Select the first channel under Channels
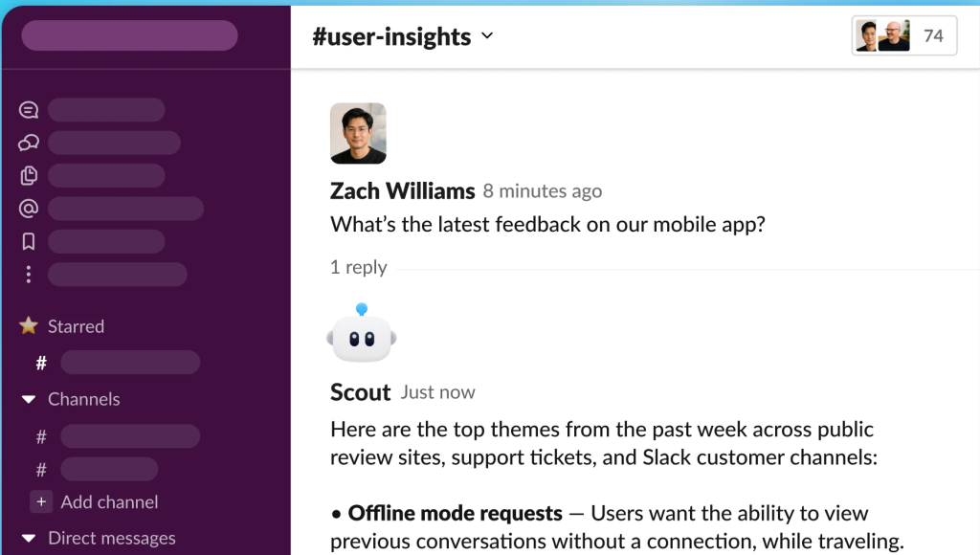Screen dimensions: 980x555 coord(40,435)
